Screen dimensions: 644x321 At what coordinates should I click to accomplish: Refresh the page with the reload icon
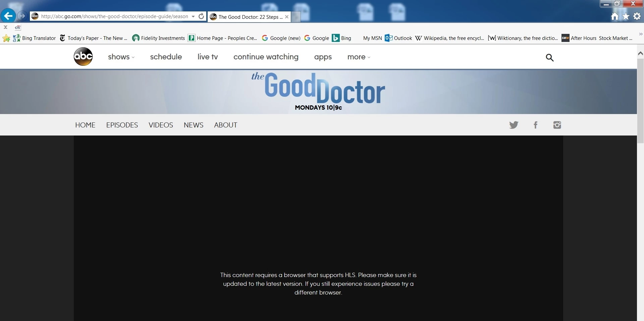[x=201, y=16]
